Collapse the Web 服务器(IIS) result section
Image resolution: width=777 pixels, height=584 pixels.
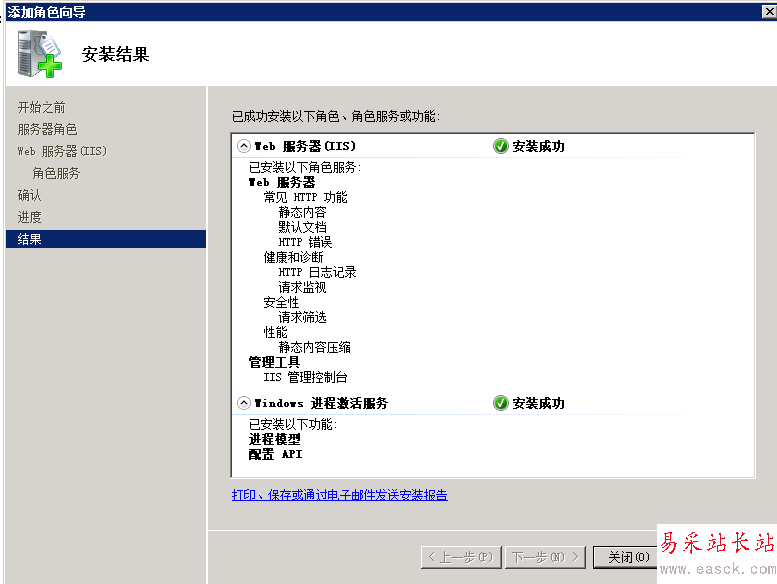click(243, 146)
